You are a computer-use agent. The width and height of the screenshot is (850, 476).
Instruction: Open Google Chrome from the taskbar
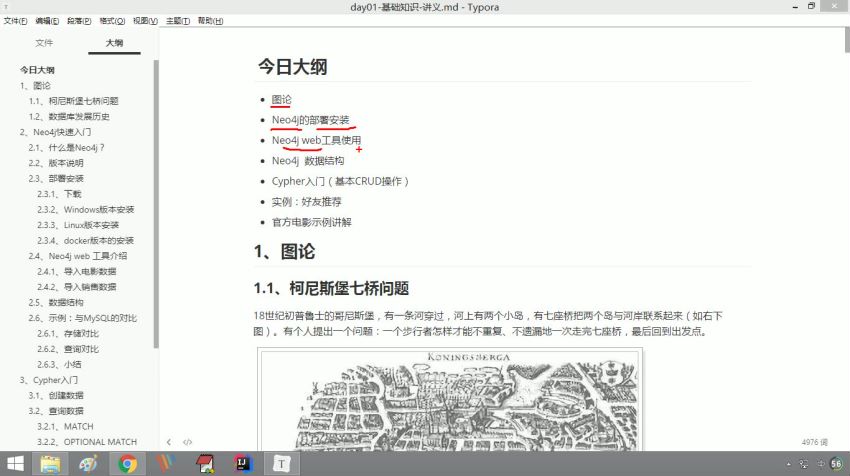click(x=127, y=464)
